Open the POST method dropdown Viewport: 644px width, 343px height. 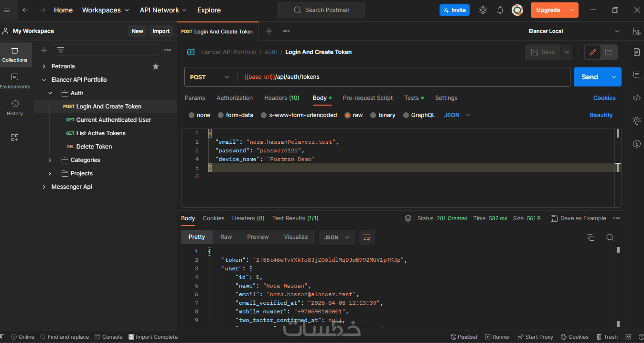pos(210,77)
